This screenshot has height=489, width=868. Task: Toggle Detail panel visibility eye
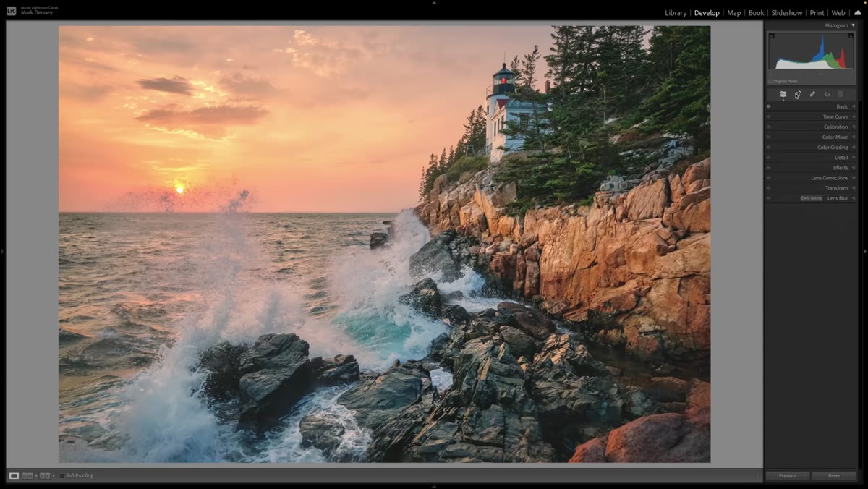tap(769, 157)
